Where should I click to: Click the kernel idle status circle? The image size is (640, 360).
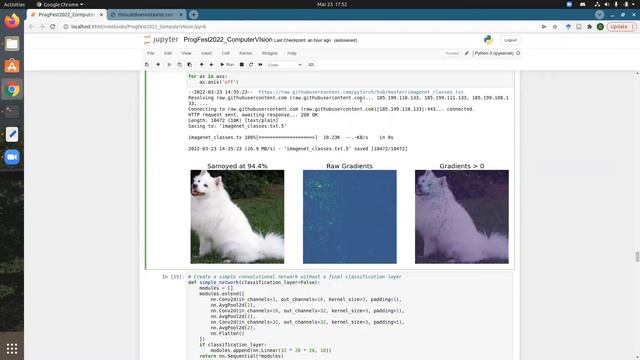click(x=518, y=53)
